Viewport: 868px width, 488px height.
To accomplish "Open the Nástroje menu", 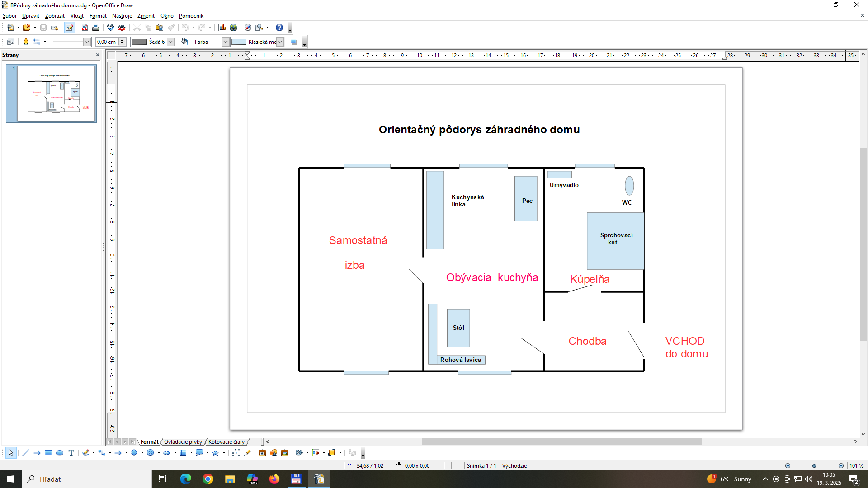I will coord(122,16).
